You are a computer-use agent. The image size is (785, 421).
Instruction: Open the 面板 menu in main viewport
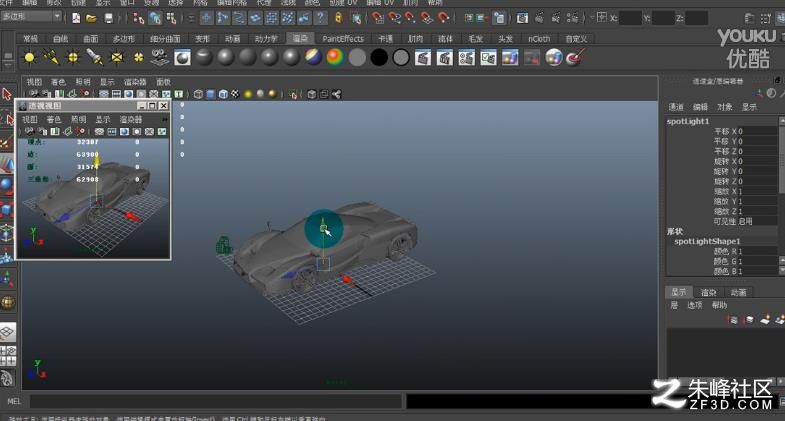click(x=163, y=82)
